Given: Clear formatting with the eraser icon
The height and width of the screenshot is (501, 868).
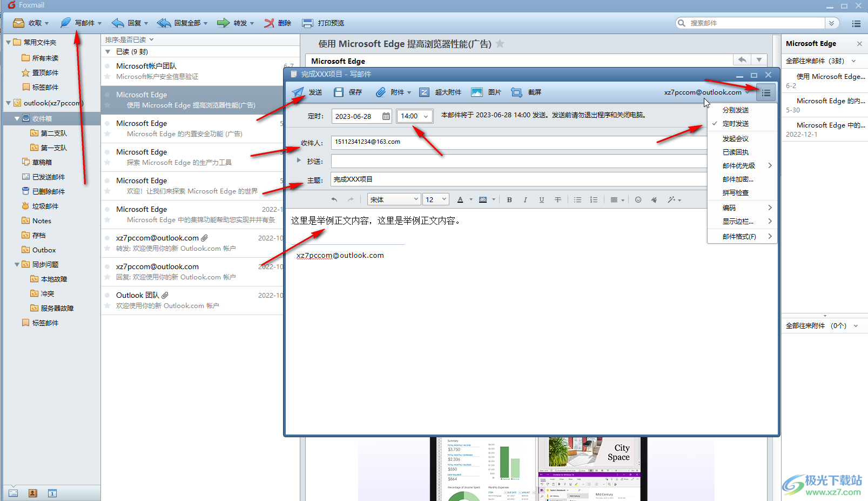Looking at the screenshot, I should [x=654, y=200].
